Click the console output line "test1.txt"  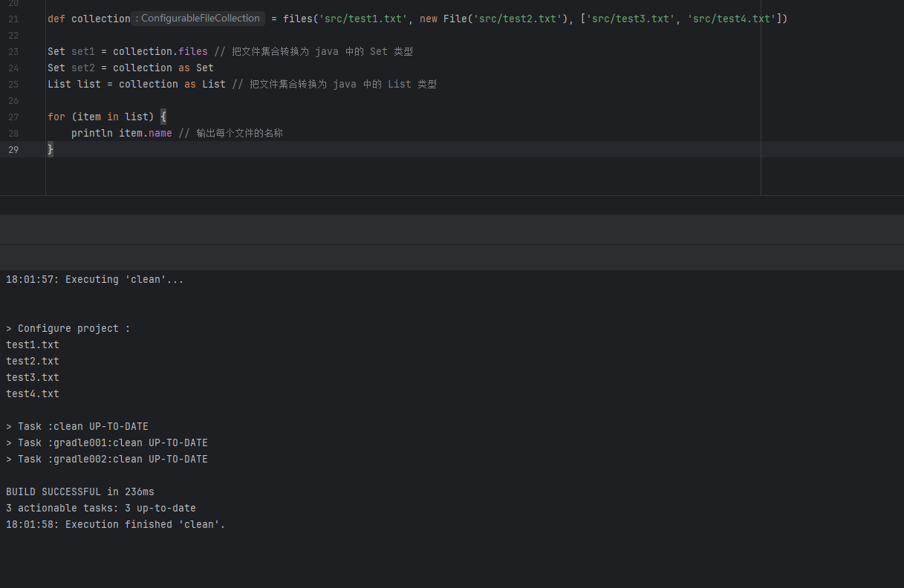pyautogui.click(x=33, y=344)
